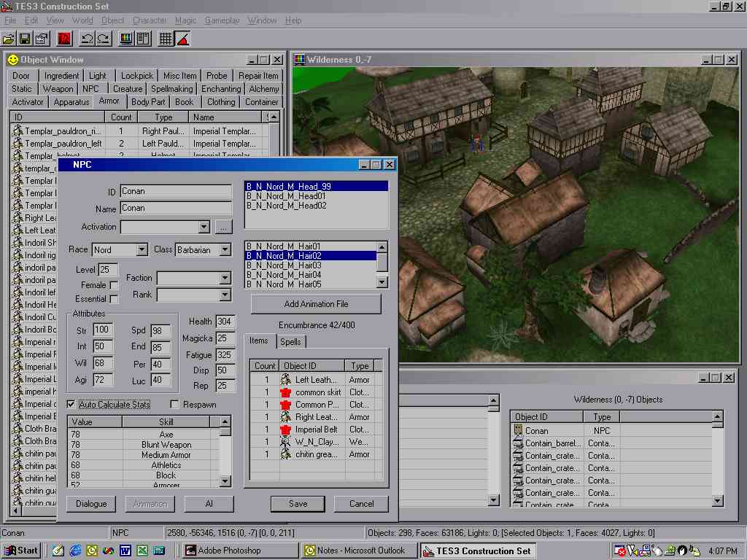Click the Save button in NPC dialog
747x560 pixels.
pyautogui.click(x=298, y=504)
